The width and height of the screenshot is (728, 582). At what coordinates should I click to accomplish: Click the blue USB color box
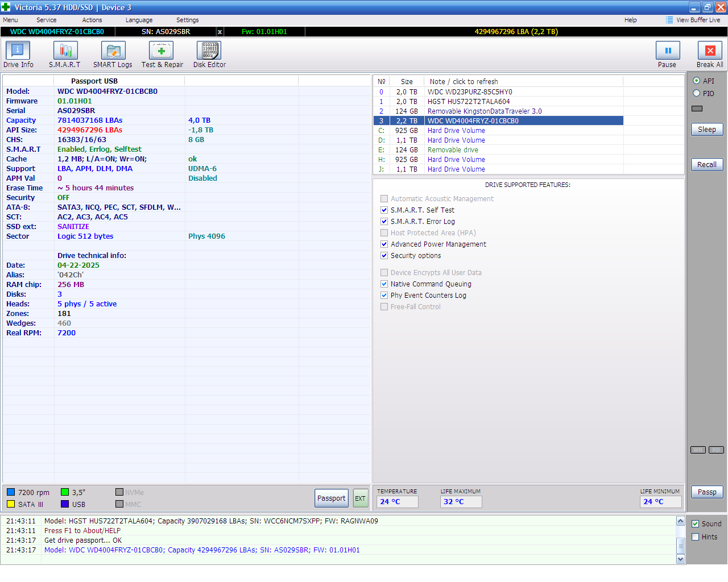(x=65, y=504)
